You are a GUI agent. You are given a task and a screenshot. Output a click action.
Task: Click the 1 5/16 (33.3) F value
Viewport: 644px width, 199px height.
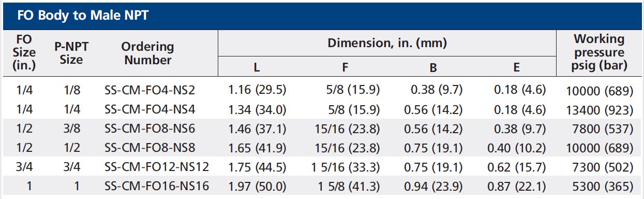pyautogui.click(x=345, y=167)
